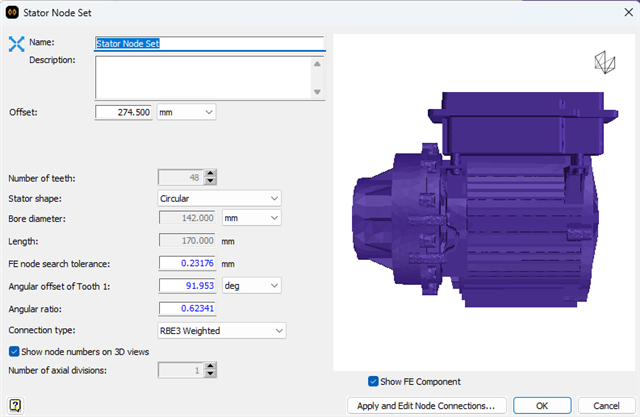Click the Bore diameter value field
This screenshot has width=640, height=417.
point(187,218)
